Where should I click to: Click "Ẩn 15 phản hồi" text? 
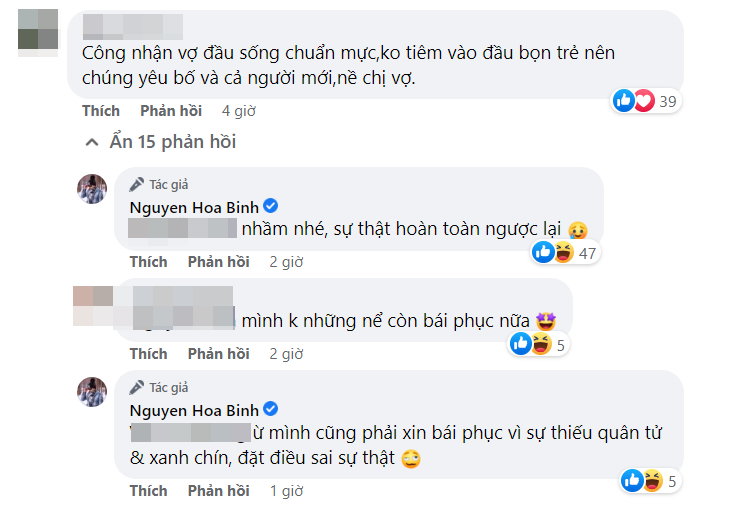point(172,142)
